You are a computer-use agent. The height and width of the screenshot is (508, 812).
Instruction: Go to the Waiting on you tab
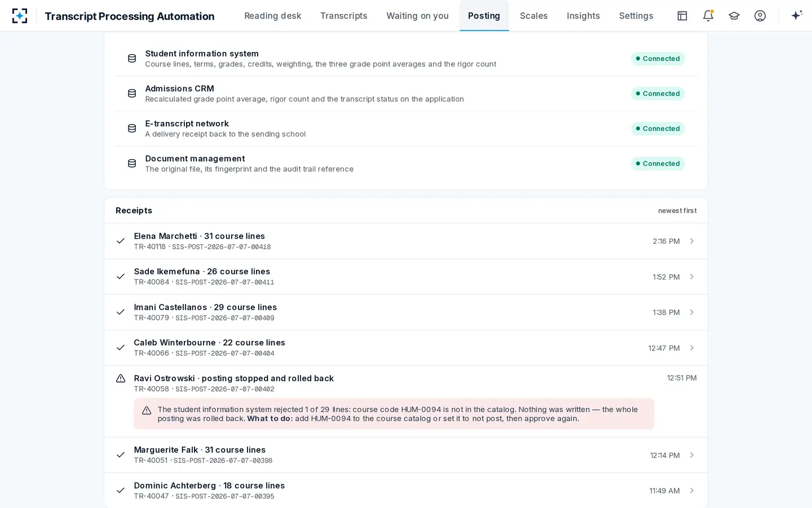[x=417, y=16]
